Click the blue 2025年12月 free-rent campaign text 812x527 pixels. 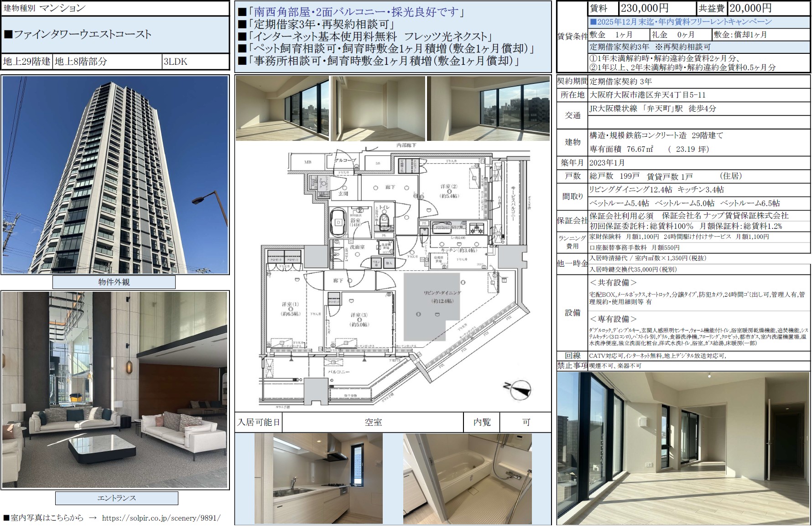[681, 22]
